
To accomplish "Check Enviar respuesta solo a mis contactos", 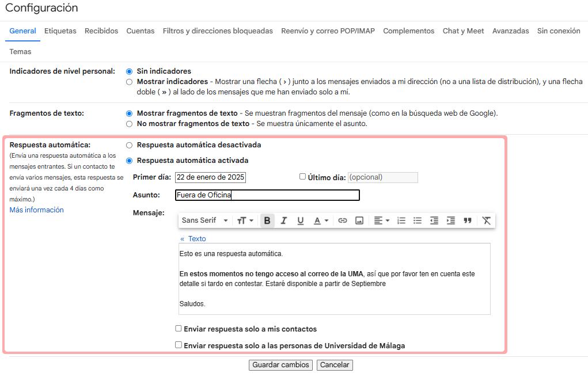I will 179,328.
